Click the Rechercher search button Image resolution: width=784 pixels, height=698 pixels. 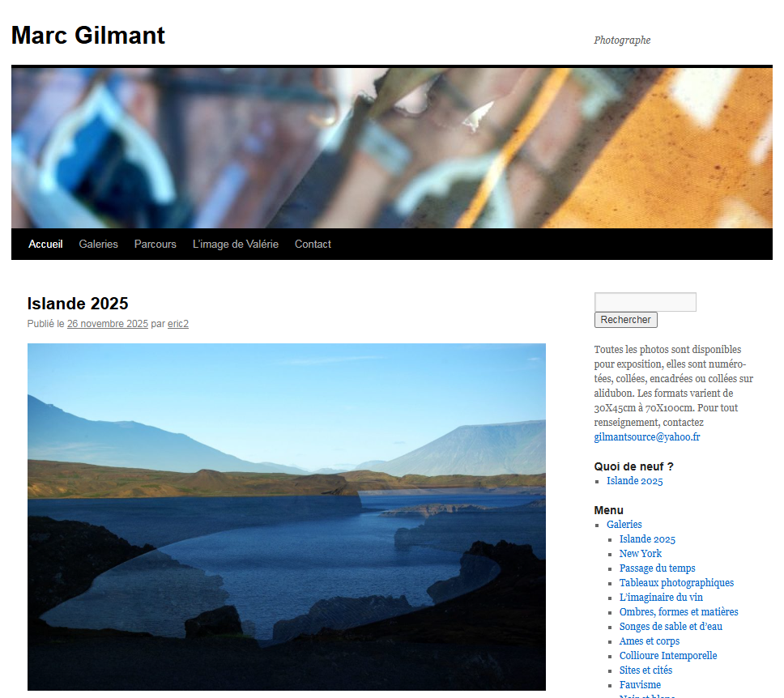tap(625, 320)
